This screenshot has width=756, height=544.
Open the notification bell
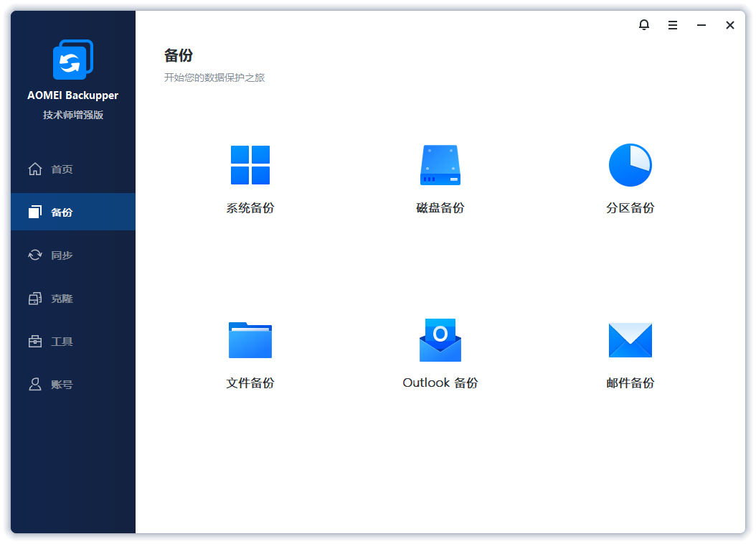(643, 24)
